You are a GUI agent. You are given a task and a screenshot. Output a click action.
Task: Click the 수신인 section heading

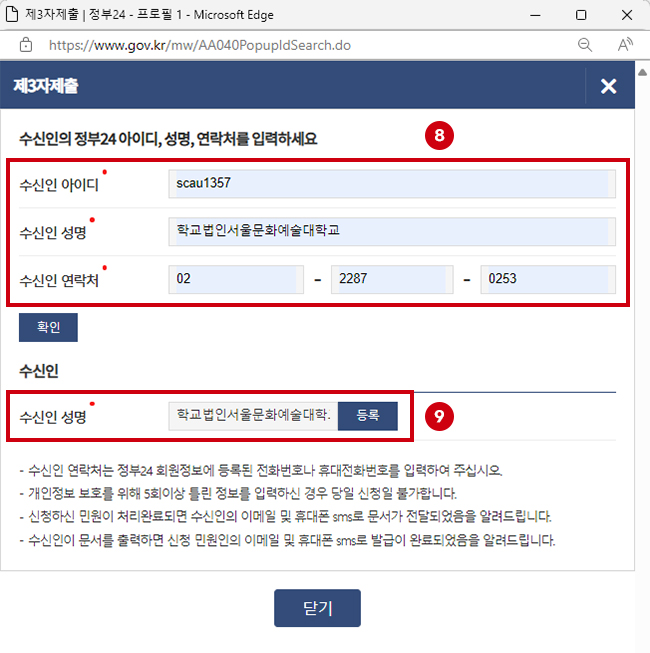pos(39,371)
